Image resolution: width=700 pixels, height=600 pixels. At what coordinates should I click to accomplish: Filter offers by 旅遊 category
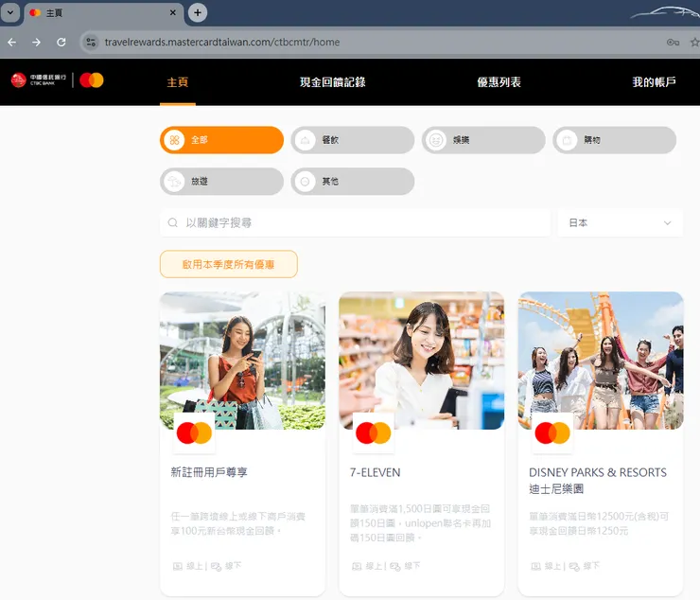click(x=222, y=182)
